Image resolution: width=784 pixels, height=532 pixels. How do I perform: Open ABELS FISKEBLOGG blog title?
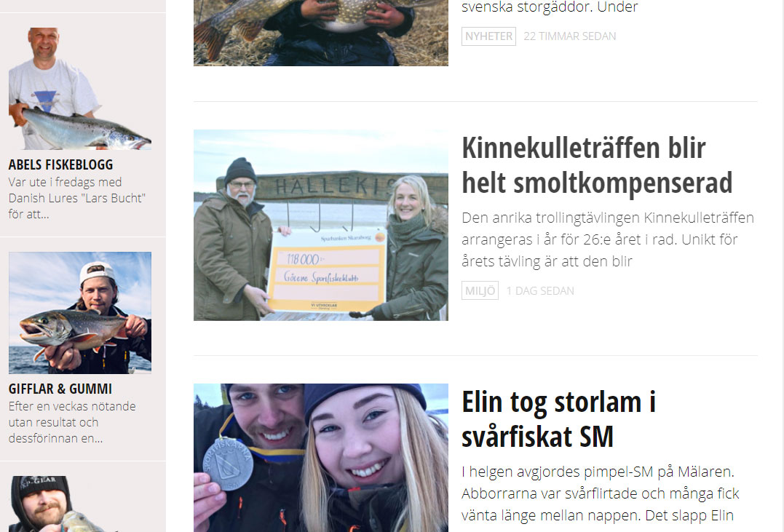(61, 164)
